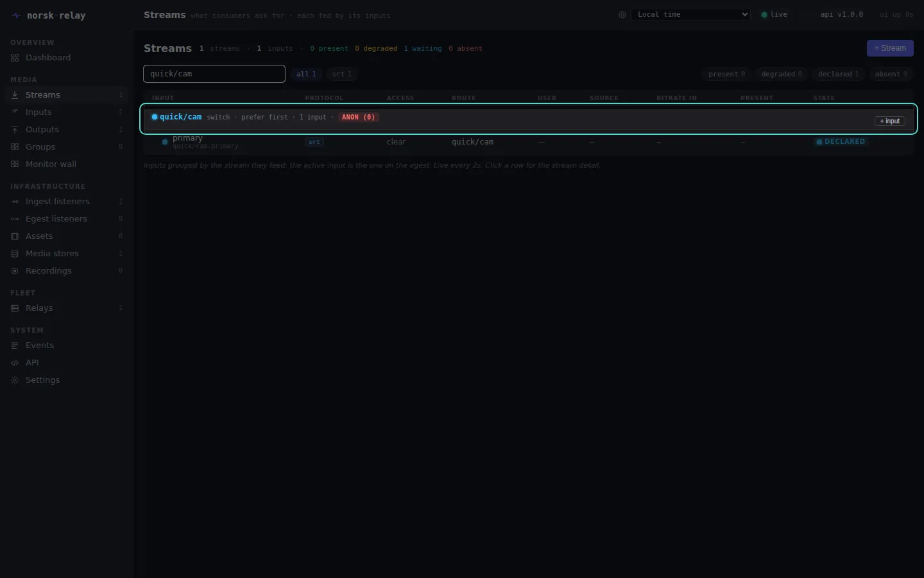Open the API code icon
This screenshot has width=924, height=578.
(x=15, y=363)
